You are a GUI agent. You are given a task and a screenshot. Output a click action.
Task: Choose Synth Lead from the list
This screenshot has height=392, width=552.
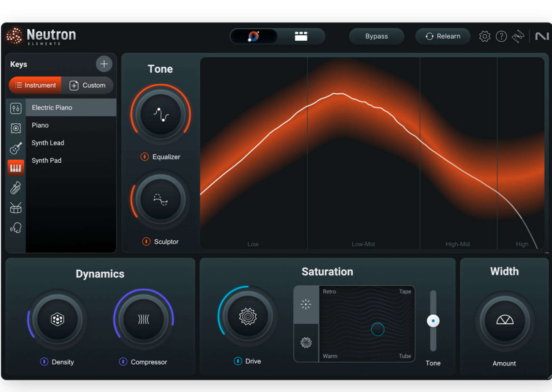pos(71,143)
